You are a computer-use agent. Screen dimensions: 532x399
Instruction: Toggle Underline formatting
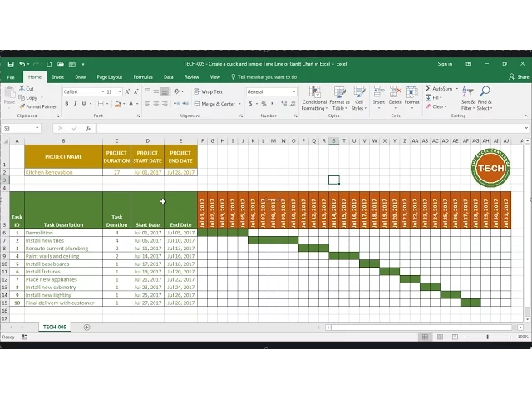click(x=83, y=104)
